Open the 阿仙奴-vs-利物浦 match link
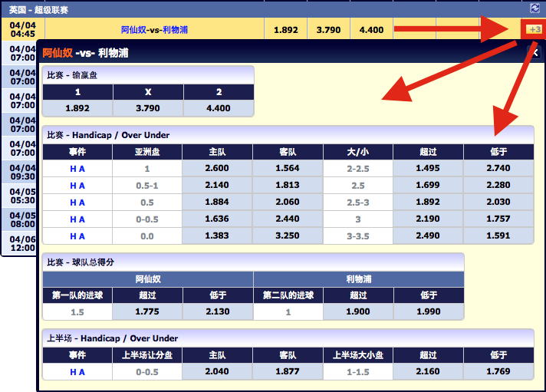 (154, 30)
